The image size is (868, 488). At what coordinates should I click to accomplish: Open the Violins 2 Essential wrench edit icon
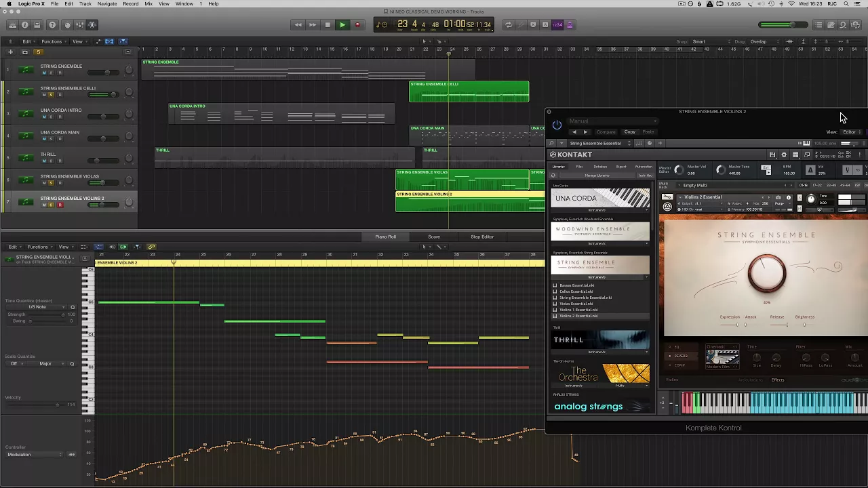pos(667,197)
